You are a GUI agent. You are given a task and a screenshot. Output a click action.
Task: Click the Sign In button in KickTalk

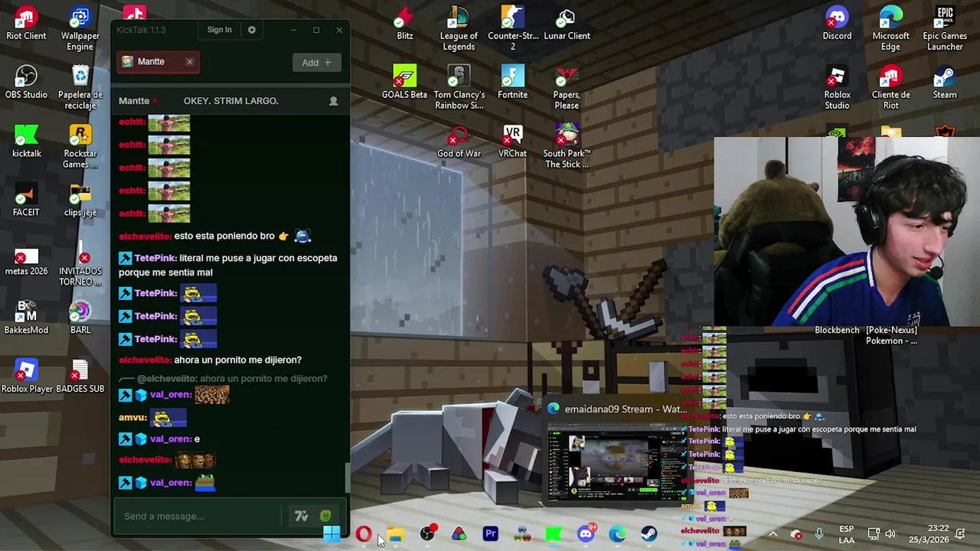click(219, 30)
